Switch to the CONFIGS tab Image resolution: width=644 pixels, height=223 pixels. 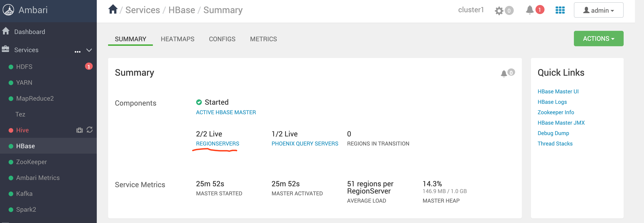[222, 39]
